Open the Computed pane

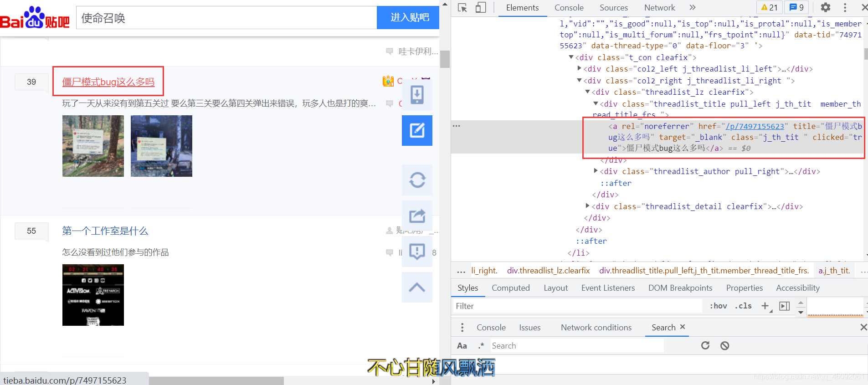tap(511, 288)
